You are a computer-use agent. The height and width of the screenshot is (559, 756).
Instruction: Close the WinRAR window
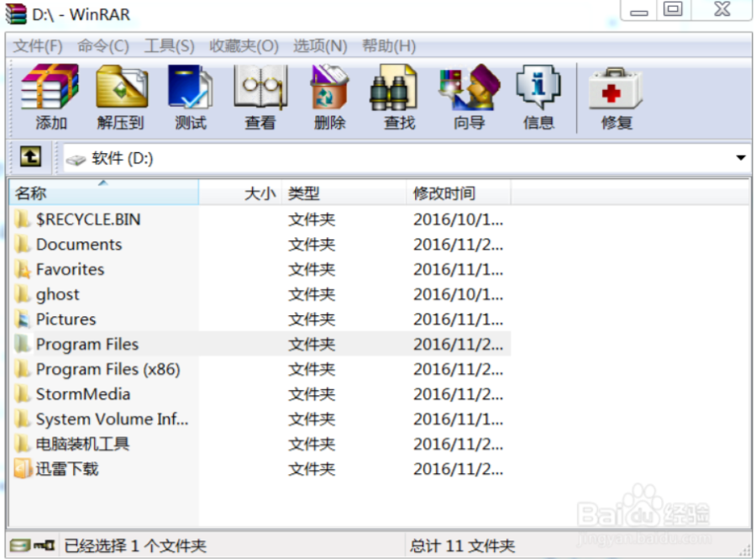(722, 9)
